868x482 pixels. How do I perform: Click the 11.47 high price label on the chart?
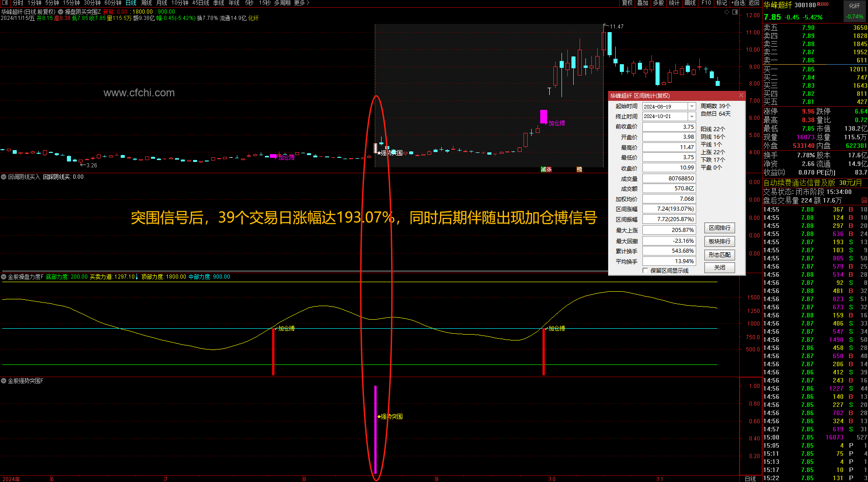click(617, 27)
